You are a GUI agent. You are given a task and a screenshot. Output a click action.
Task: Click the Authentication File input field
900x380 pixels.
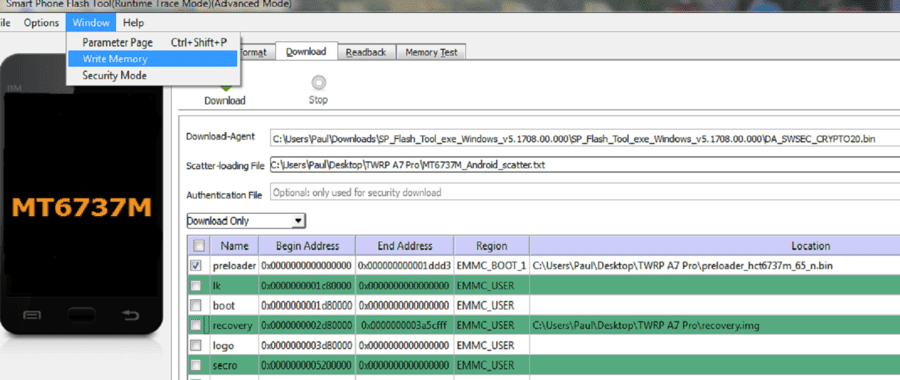pos(584,193)
